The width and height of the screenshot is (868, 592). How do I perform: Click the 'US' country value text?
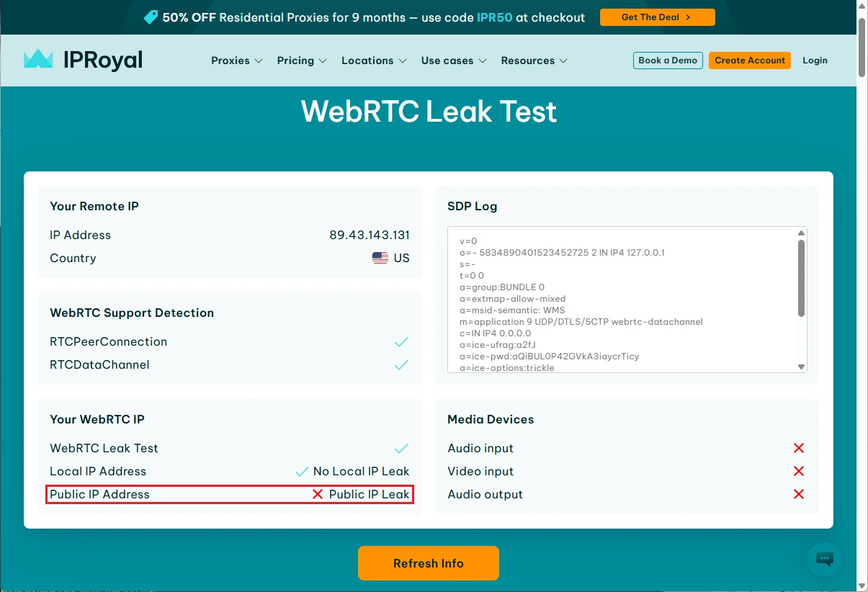[x=402, y=258]
